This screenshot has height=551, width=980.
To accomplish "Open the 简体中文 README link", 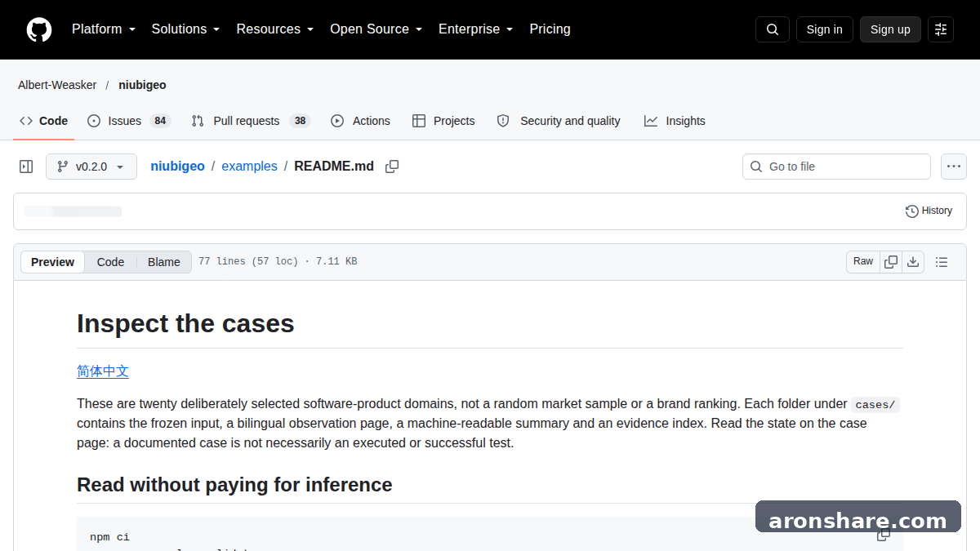I will 103,371.
